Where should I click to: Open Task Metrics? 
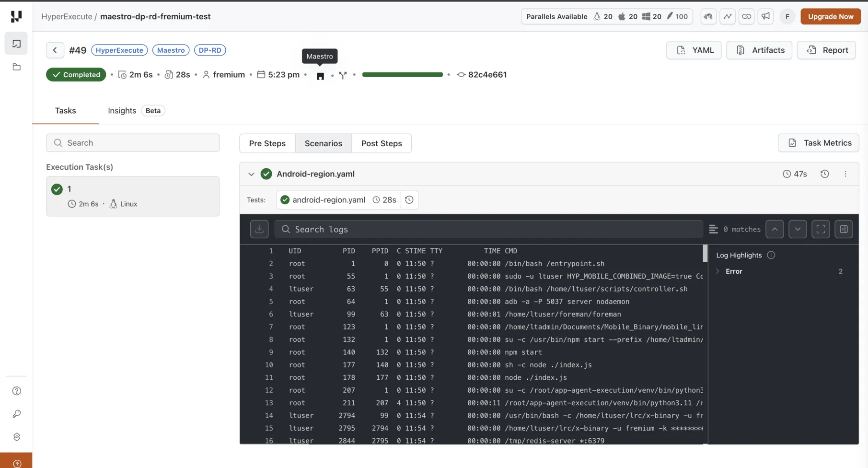pyautogui.click(x=818, y=143)
